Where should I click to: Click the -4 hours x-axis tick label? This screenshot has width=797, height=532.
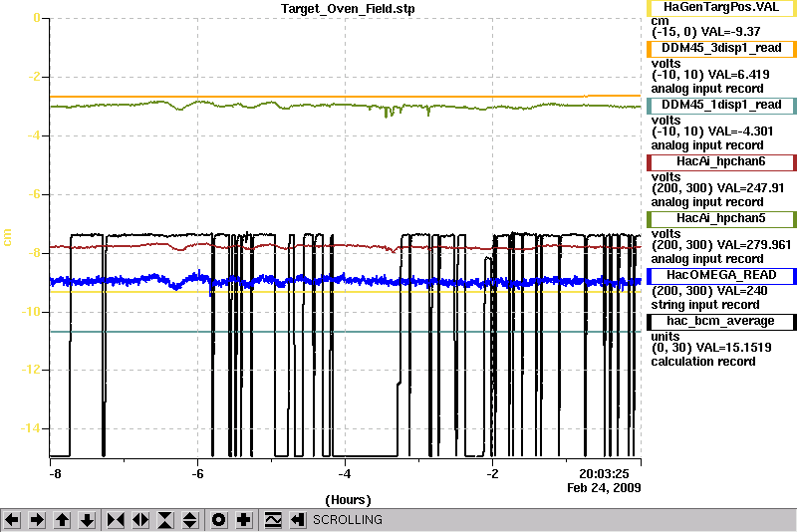345,474
